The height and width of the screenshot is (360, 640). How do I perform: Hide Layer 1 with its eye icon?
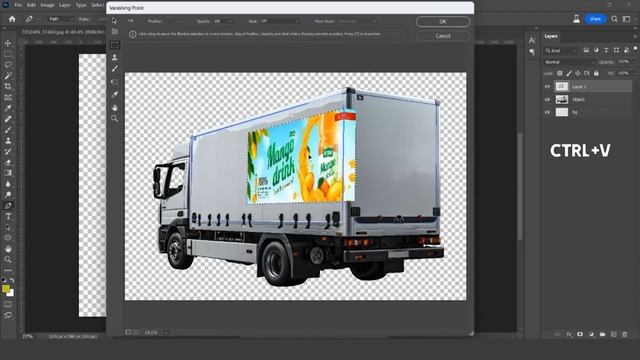[x=547, y=87]
